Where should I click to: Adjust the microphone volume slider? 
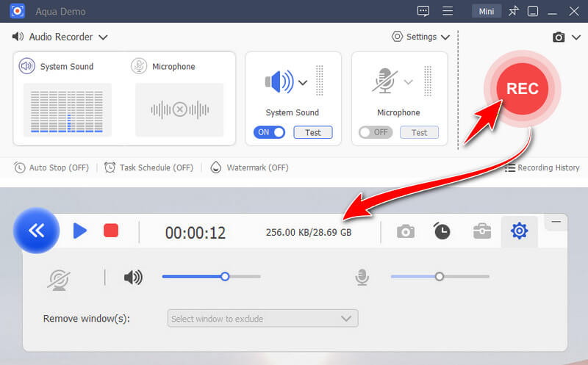[440, 277]
